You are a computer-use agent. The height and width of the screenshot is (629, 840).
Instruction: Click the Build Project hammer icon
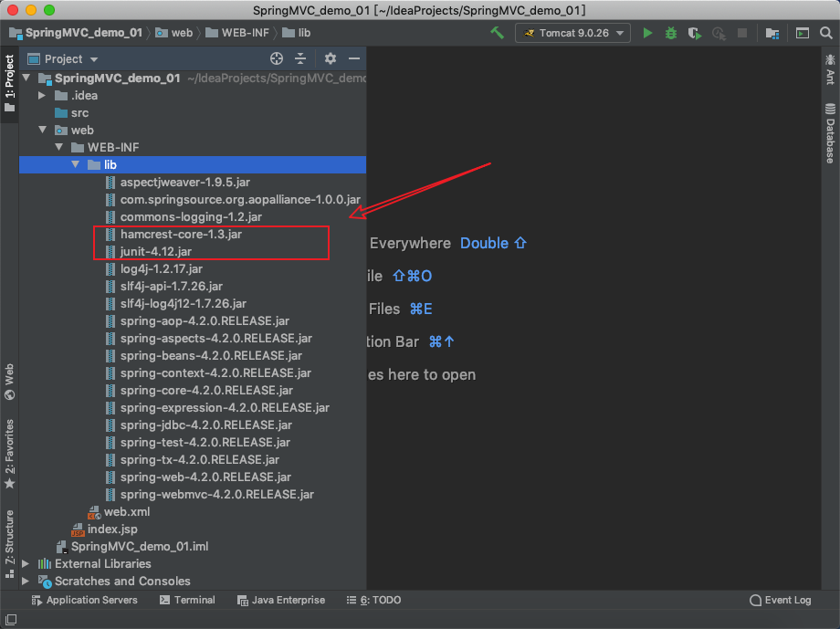[x=497, y=33]
